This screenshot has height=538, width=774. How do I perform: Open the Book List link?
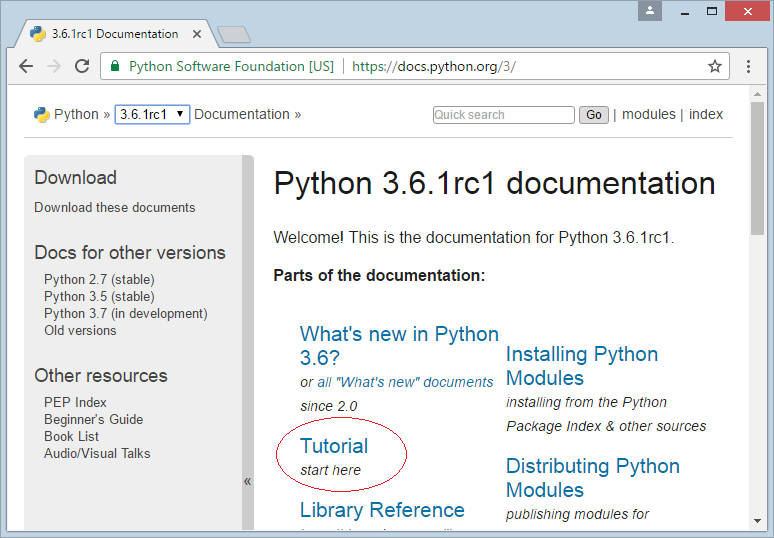[x=71, y=436]
